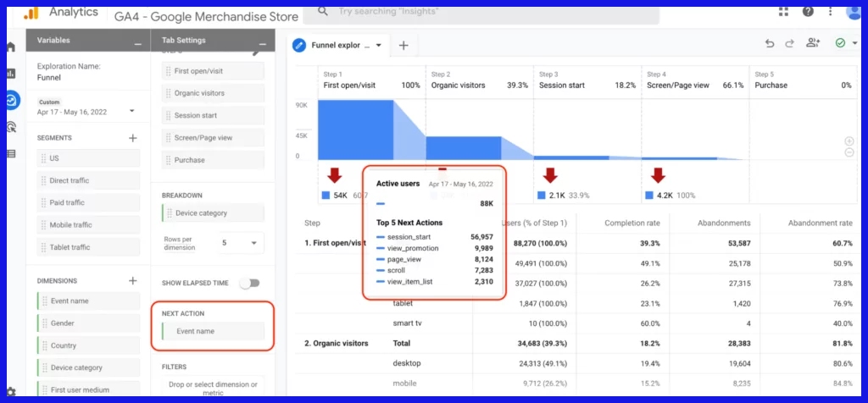This screenshot has width=868, height=403.
Task: Click the search magnifier icon
Action: click(323, 12)
